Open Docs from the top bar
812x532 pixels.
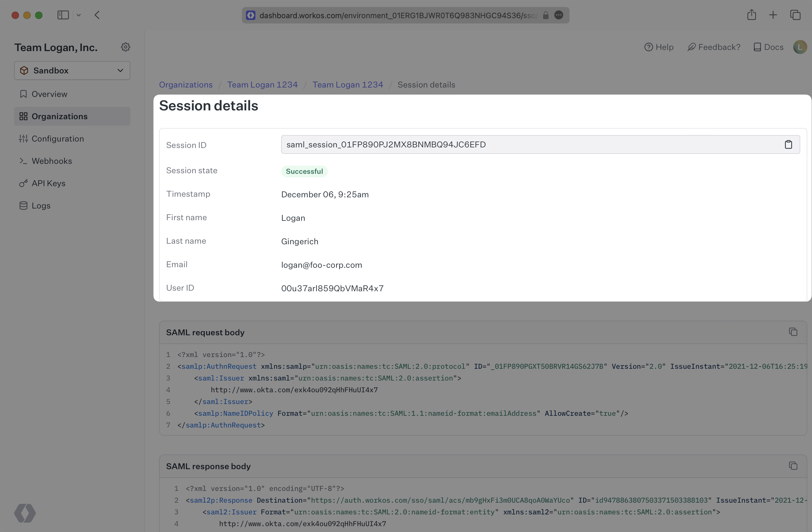(768, 47)
